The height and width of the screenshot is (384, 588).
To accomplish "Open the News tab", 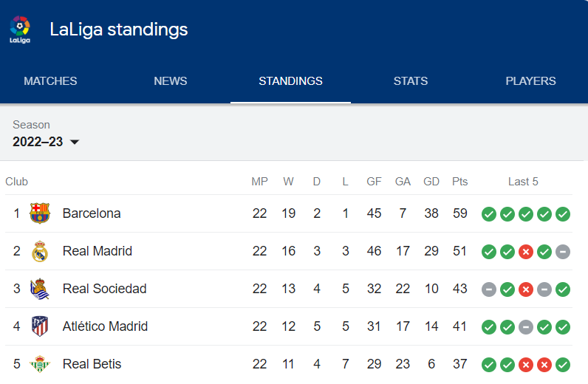I will coord(170,81).
